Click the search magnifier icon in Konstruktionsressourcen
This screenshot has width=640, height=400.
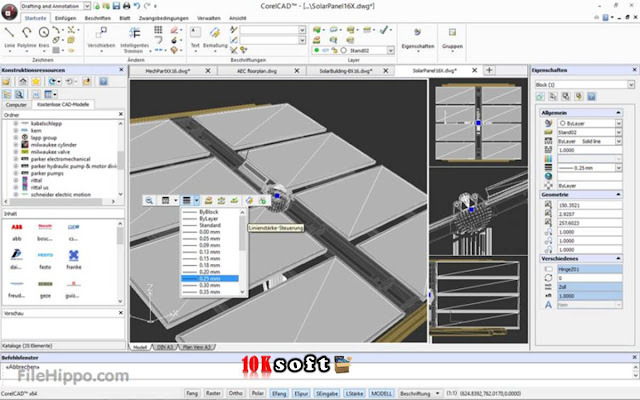pos(19,94)
